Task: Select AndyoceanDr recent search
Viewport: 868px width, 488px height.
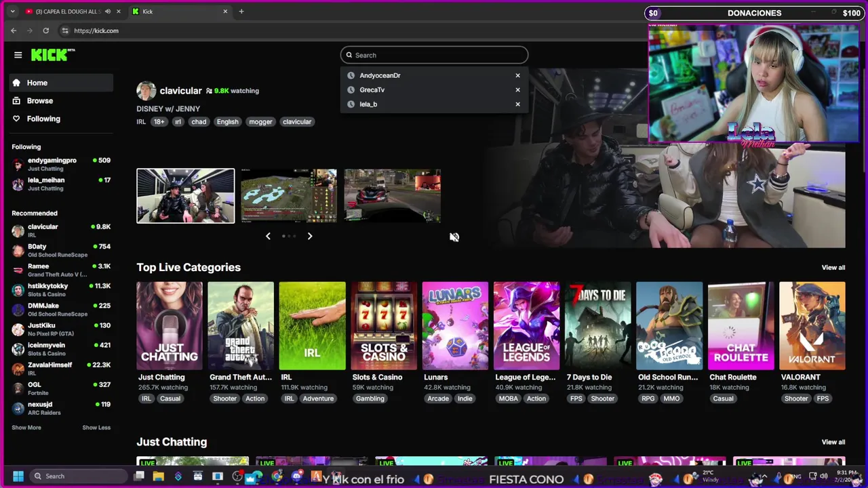Action: pyautogui.click(x=380, y=75)
